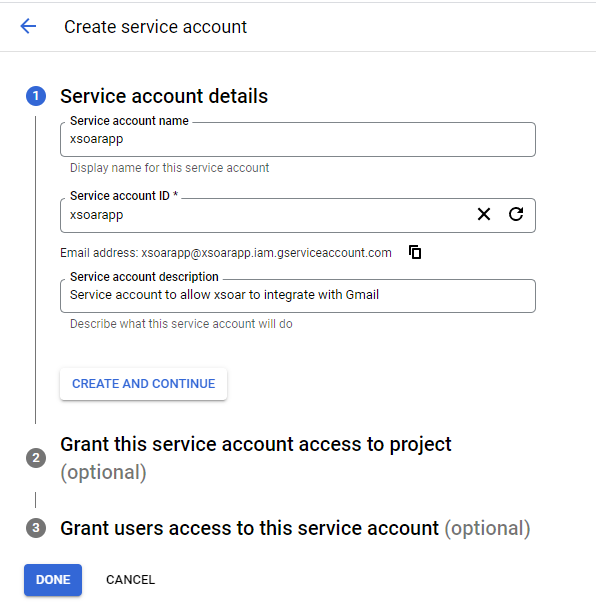Go back using the blue arrow icon
This screenshot has width=596, height=611.
click(28, 26)
